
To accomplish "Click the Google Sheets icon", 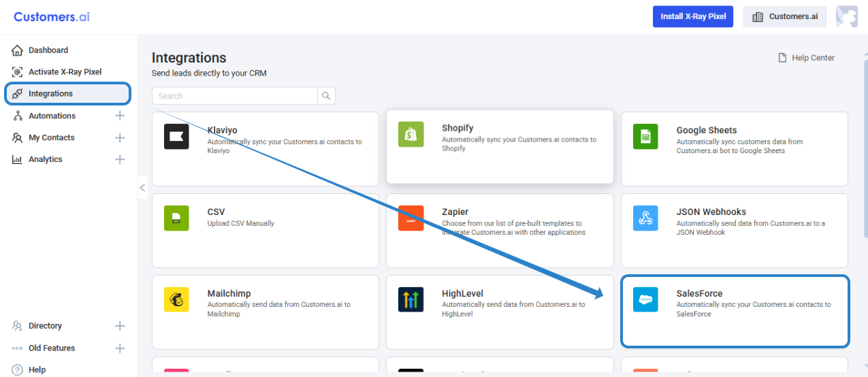I will tap(645, 136).
